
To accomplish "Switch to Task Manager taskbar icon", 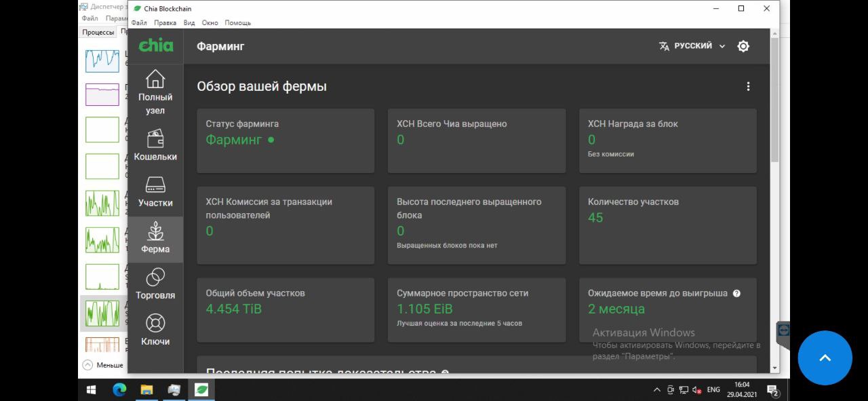I will pyautogui.click(x=174, y=389).
